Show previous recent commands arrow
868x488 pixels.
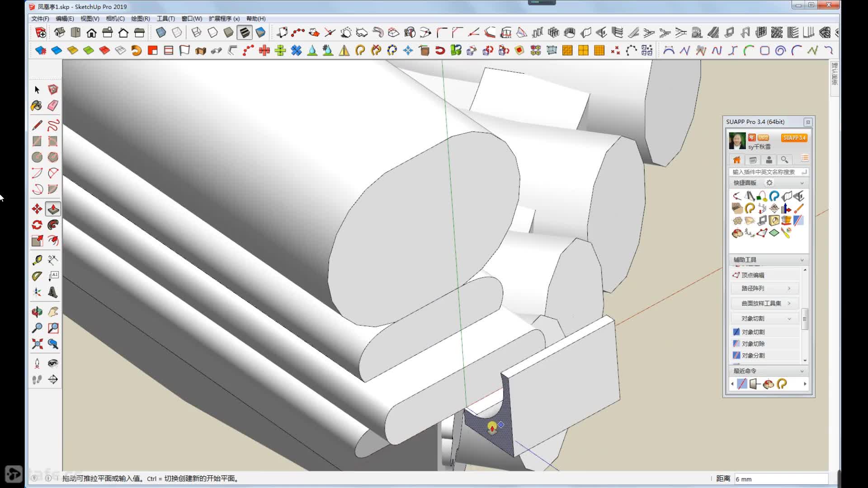(x=732, y=384)
